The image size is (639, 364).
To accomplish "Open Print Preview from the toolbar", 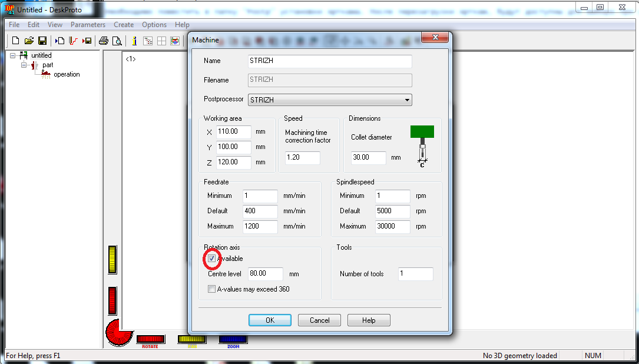I will click(x=117, y=41).
